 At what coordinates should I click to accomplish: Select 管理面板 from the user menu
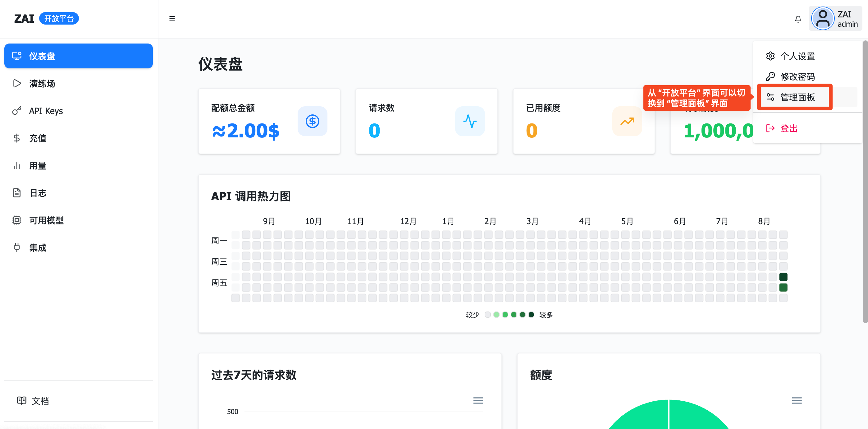pyautogui.click(x=797, y=97)
